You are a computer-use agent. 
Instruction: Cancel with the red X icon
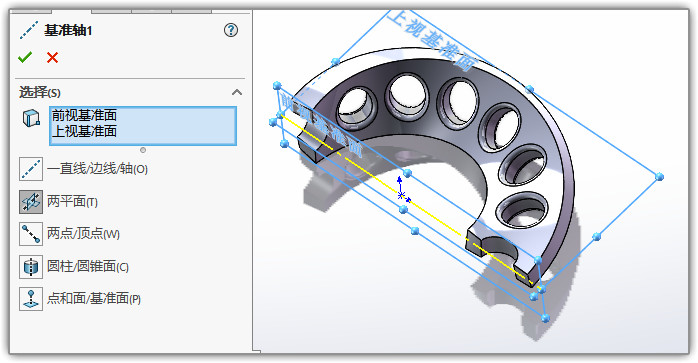(53, 57)
